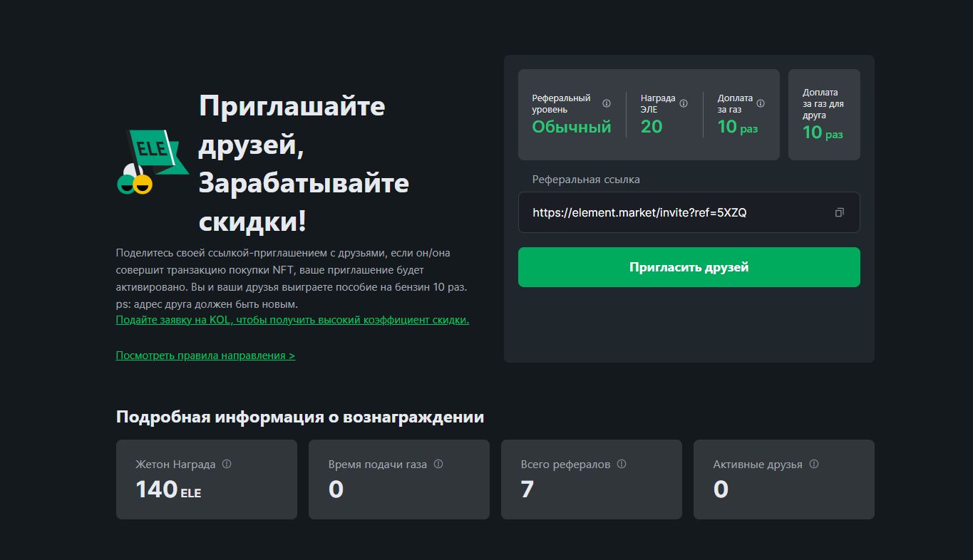Click info icon beside Доплата за газ

tap(761, 103)
